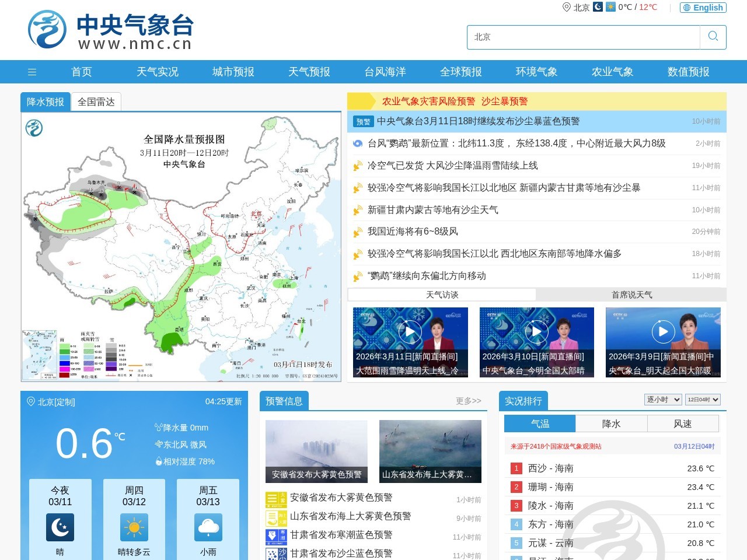747x560 pixels.
Task: Click the search magnifier icon
Action: coord(713,36)
